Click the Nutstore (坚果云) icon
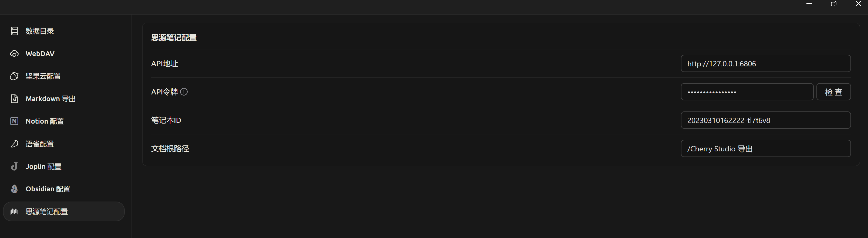Viewport: 868px width, 238px height. pos(14,76)
